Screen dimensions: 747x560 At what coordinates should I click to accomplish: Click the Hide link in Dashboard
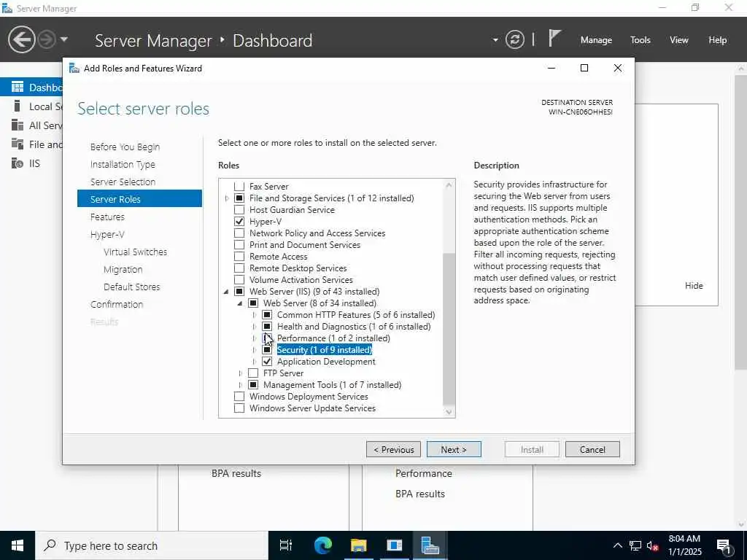click(x=694, y=286)
